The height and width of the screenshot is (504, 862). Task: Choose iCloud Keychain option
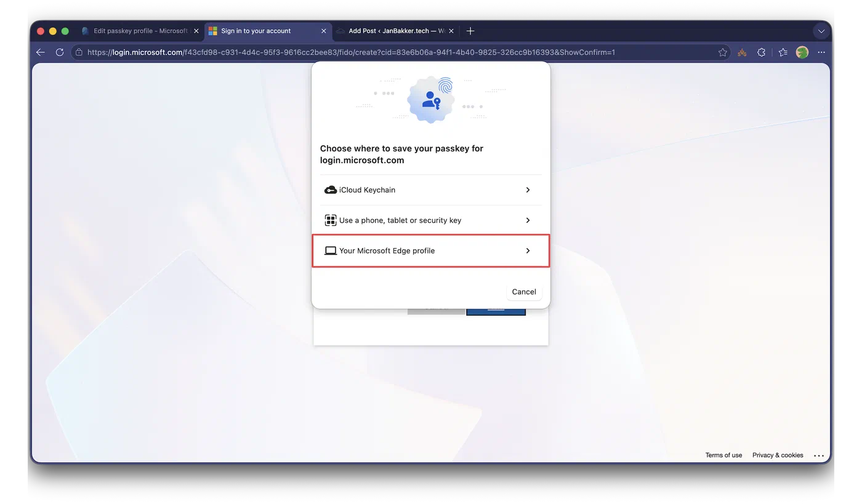[x=430, y=190]
